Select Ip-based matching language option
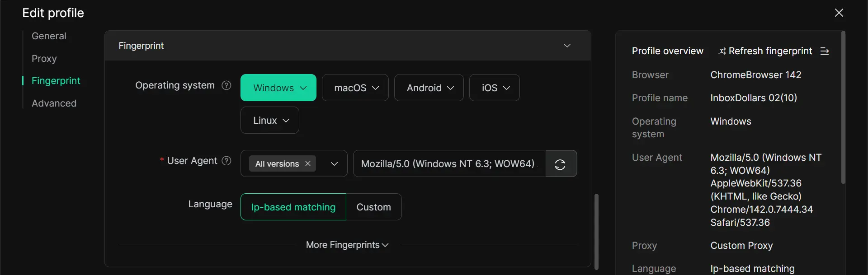 click(x=293, y=207)
